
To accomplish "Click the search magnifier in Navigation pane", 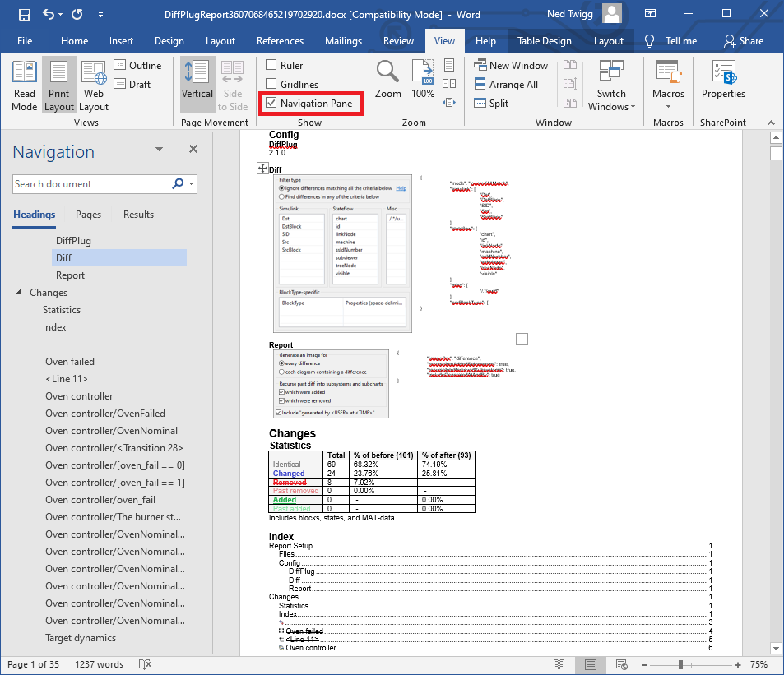I will pos(178,184).
